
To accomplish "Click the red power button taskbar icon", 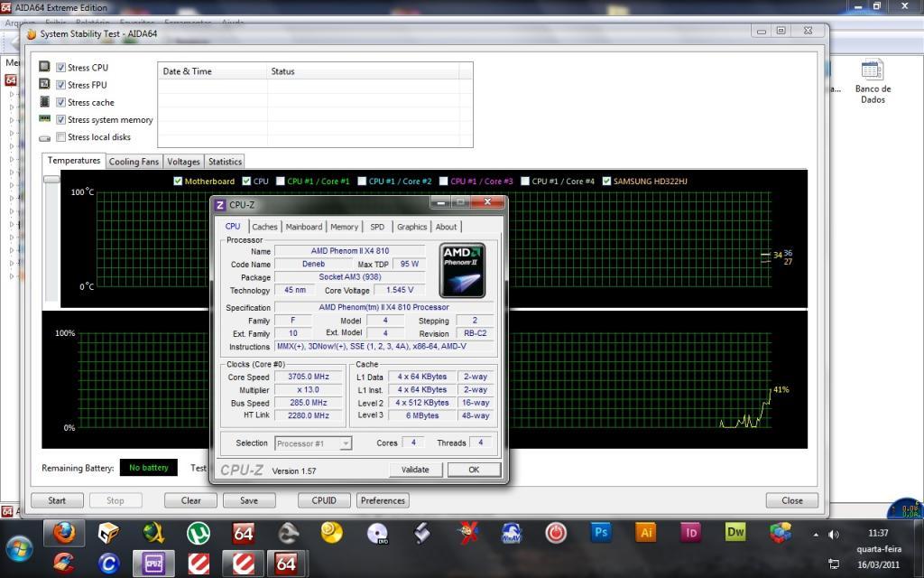I will pyautogui.click(x=556, y=533).
